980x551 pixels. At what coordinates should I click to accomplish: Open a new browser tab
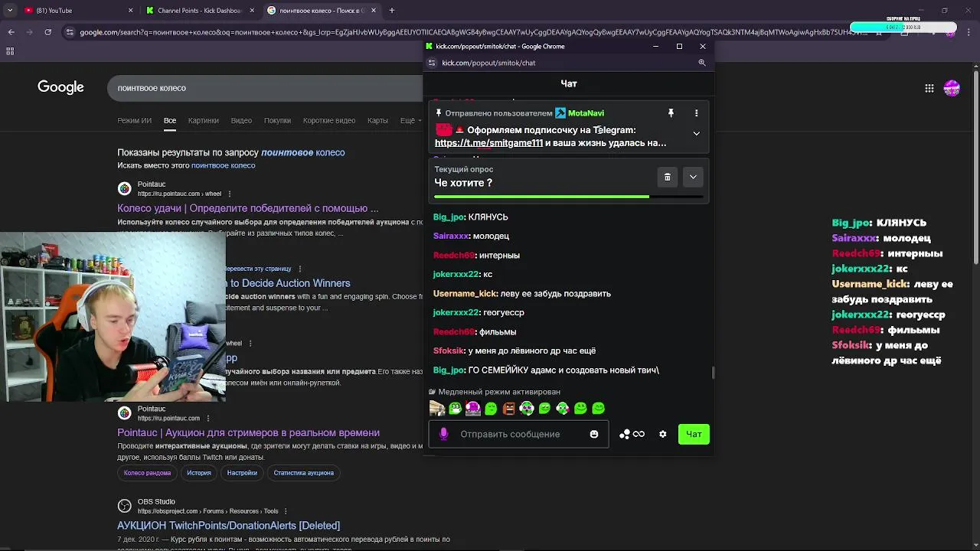point(392,11)
